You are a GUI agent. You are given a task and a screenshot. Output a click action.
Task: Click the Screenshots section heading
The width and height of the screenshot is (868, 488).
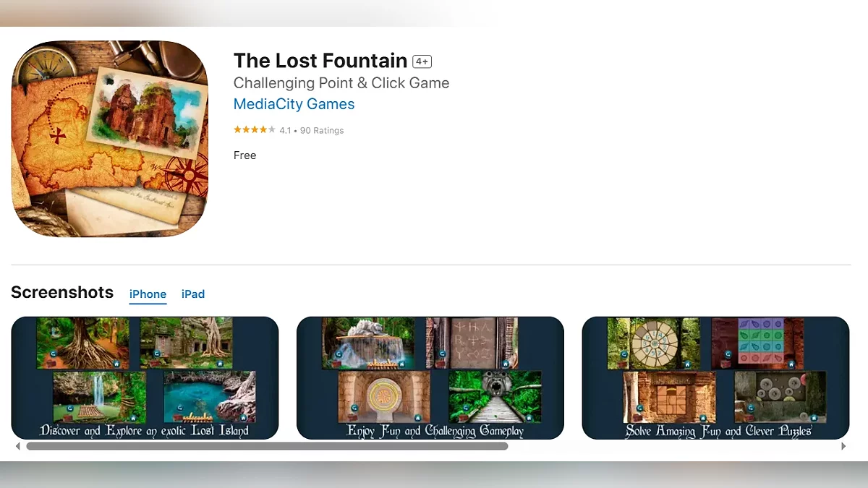point(62,292)
